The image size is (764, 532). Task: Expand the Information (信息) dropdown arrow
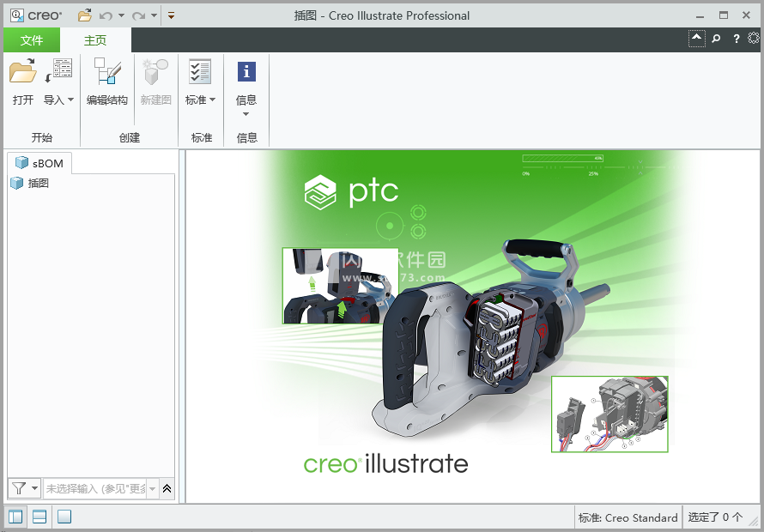(x=246, y=114)
